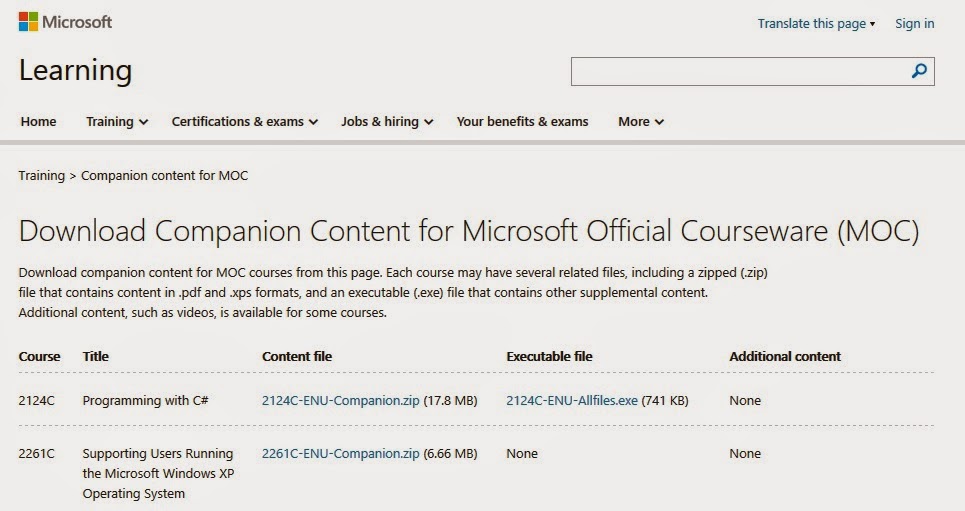The width and height of the screenshot is (965, 511).
Task: Click the search magnifier icon
Action: click(x=919, y=71)
